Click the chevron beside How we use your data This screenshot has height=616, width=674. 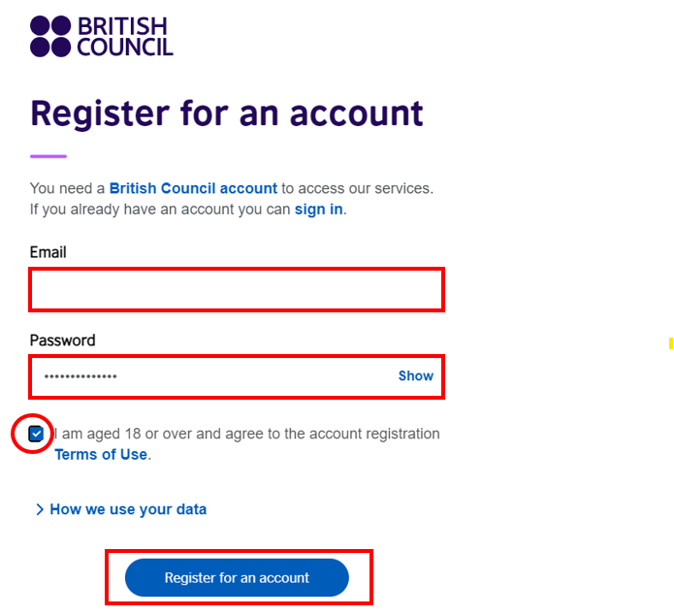pos(40,509)
